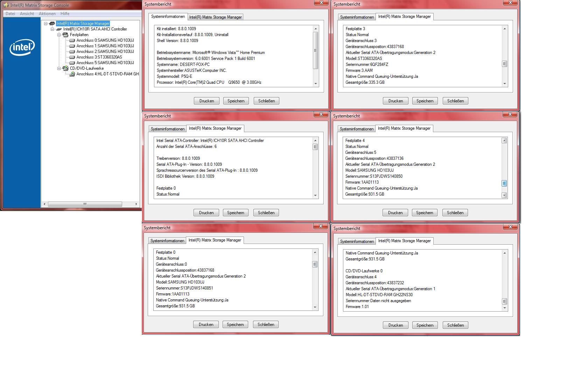Switch to Intel(R) Matrix Storage Manager tab in Kit installiert dialog
The image size is (588, 368).
pyautogui.click(x=215, y=17)
